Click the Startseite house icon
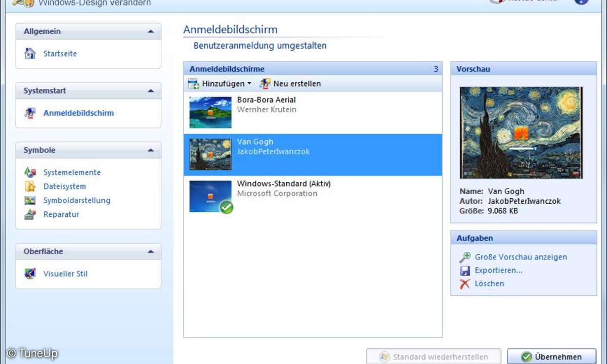Viewport: 607px width, 364px height. [30, 53]
